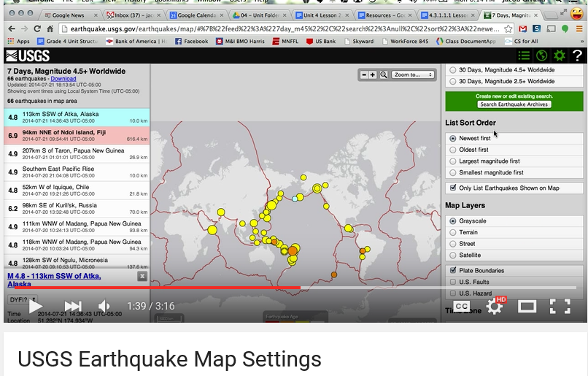
Task: Seek on the video progress bar
Action: pyautogui.click(x=295, y=288)
